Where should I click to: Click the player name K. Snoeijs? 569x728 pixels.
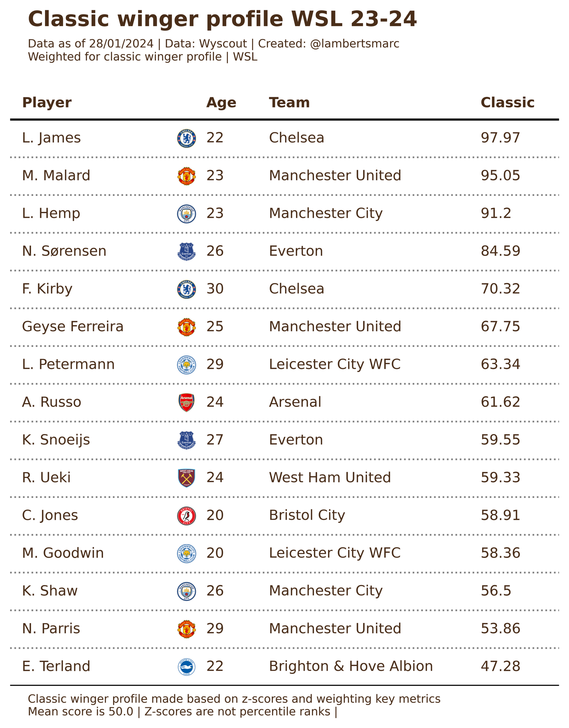click(56, 440)
